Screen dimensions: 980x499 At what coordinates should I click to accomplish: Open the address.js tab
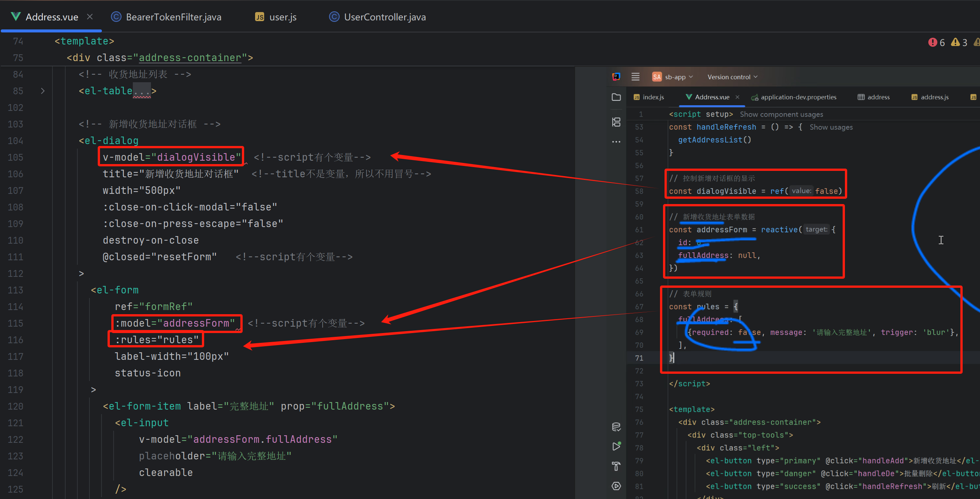(930, 97)
